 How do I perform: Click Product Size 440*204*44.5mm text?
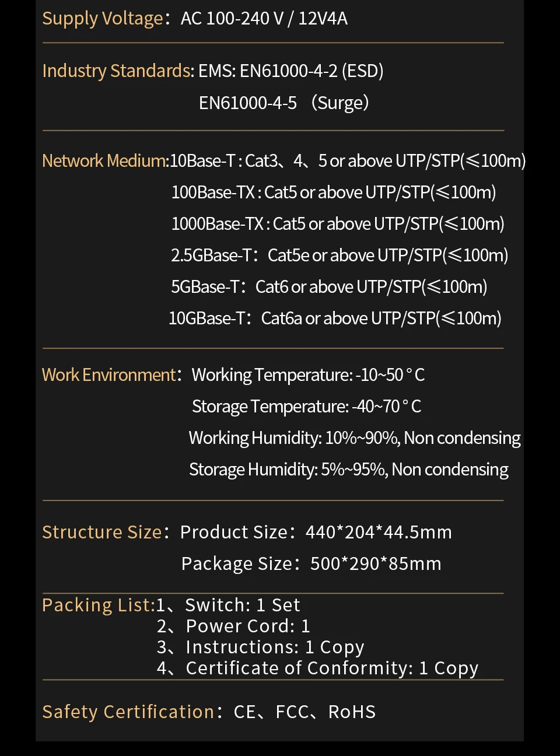click(x=316, y=532)
